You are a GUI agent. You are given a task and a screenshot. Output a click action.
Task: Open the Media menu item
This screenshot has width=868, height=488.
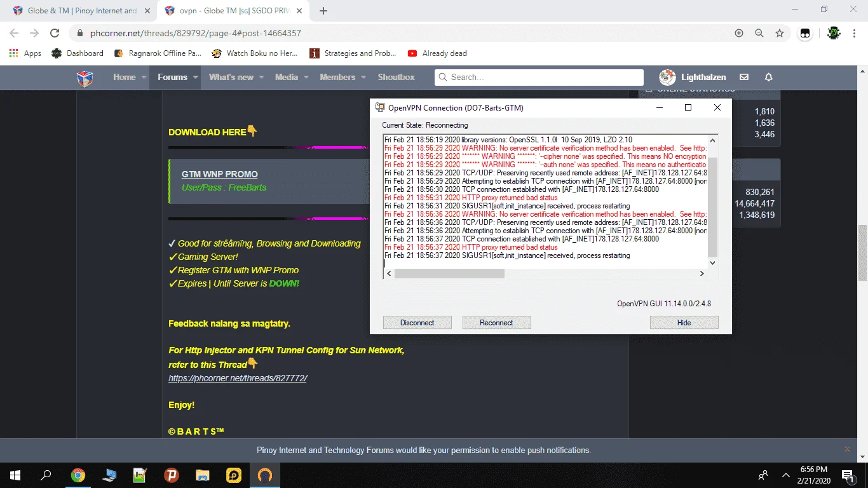point(287,77)
